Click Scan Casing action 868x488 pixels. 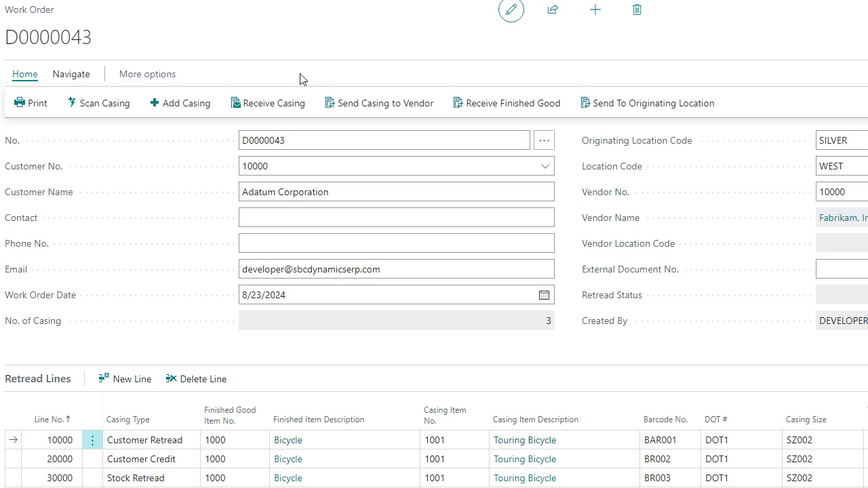pyautogui.click(x=98, y=103)
